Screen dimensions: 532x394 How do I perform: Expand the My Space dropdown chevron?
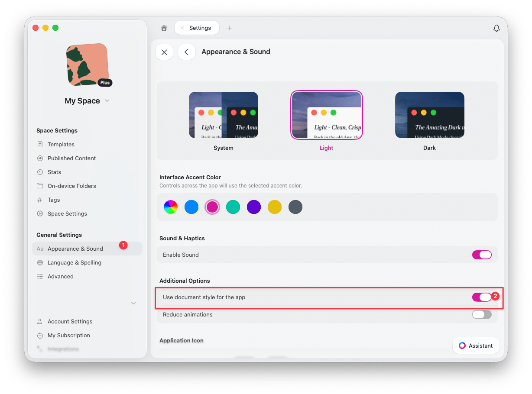[107, 100]
